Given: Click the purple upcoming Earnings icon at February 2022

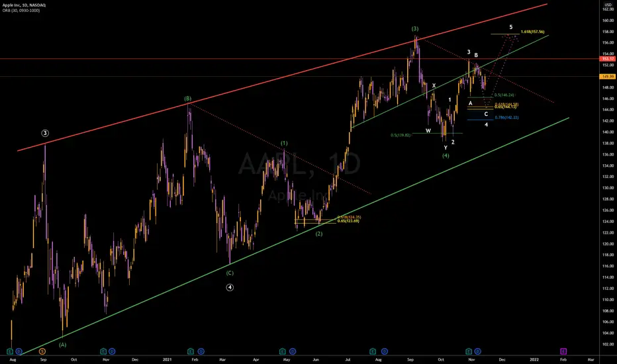Looking at the screenshot, I should coord(563,351).
